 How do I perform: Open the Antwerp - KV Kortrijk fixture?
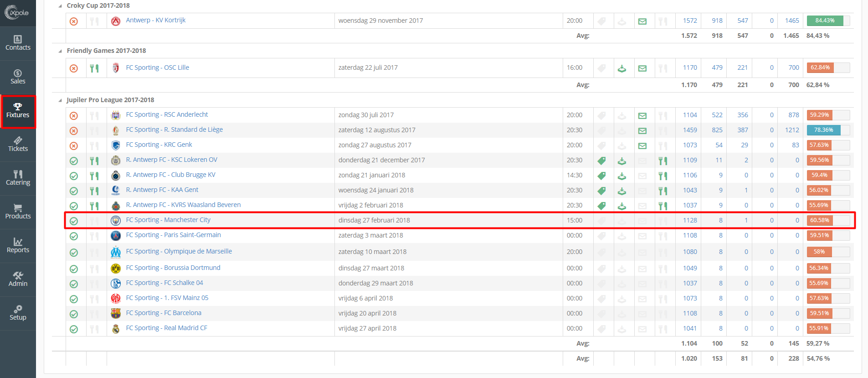pyautogui.click(x=155, y=20)
